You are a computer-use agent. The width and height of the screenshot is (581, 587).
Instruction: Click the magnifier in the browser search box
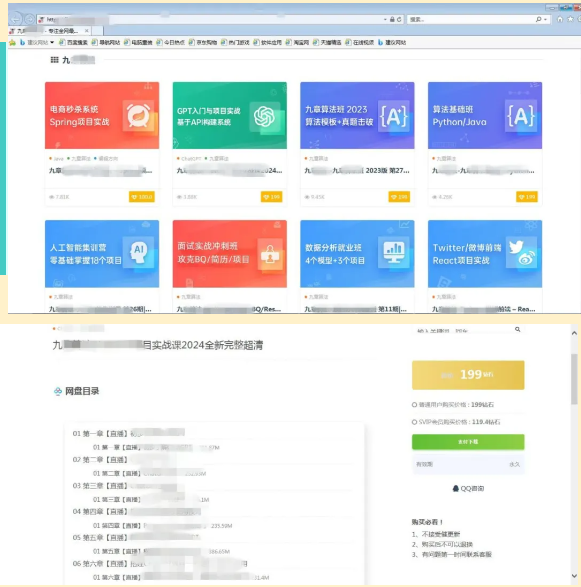(538, 19)
